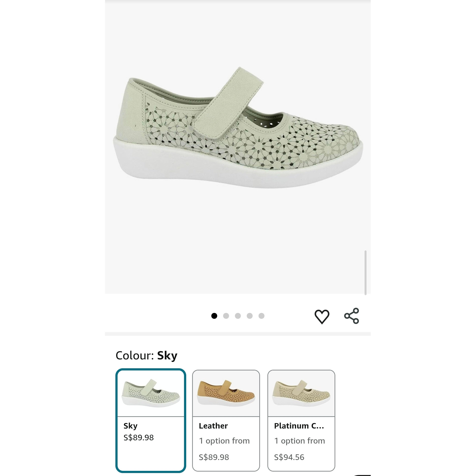476x476 pixels.
Task: Click the image area vertical scrollbar
Action: point(365,273)
